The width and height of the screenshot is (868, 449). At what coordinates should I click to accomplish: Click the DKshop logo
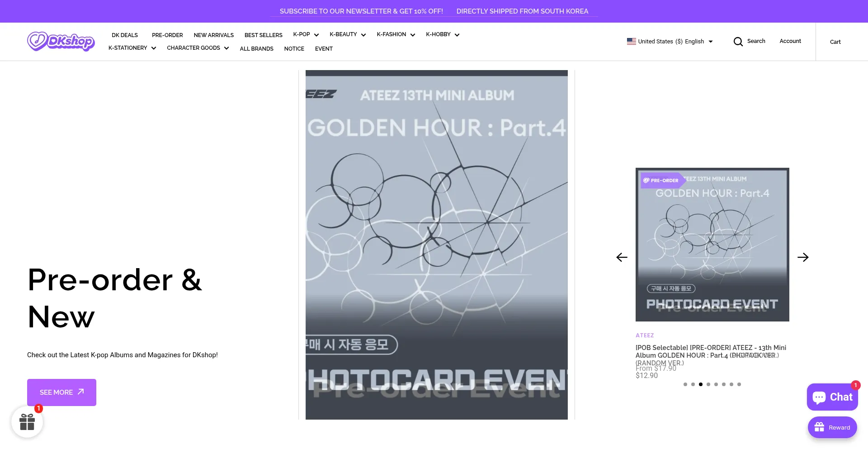[x=61, y=41]
